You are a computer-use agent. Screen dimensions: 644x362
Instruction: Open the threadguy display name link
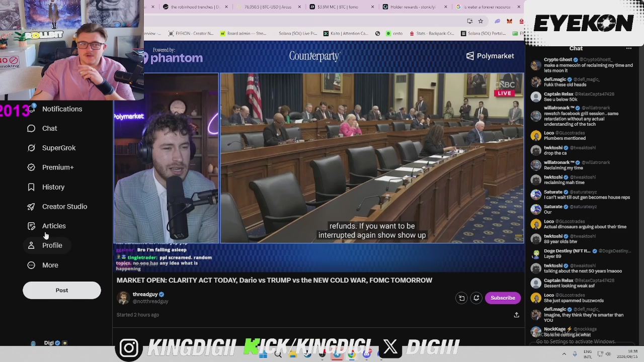tap(145, 294)
